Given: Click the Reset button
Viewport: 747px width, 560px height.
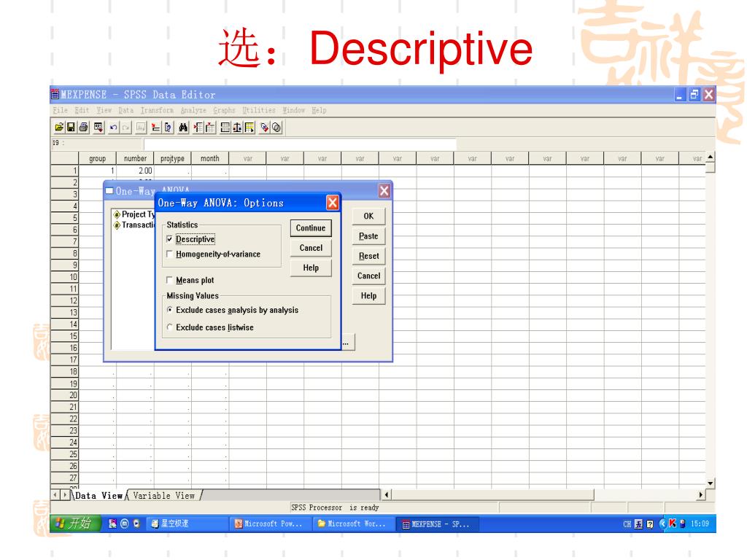Looking at the screenshot, I should tap(368, 256).
